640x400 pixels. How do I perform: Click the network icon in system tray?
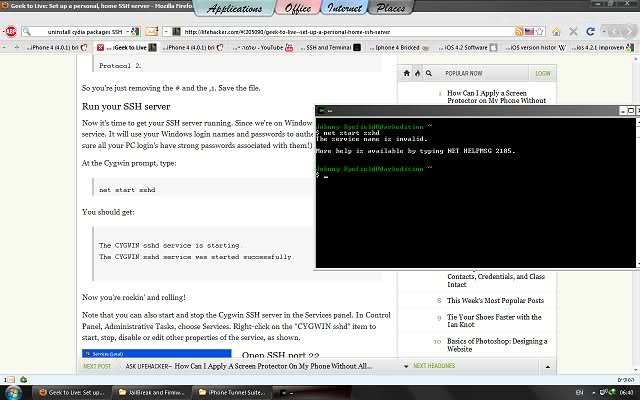coord(603,393)
